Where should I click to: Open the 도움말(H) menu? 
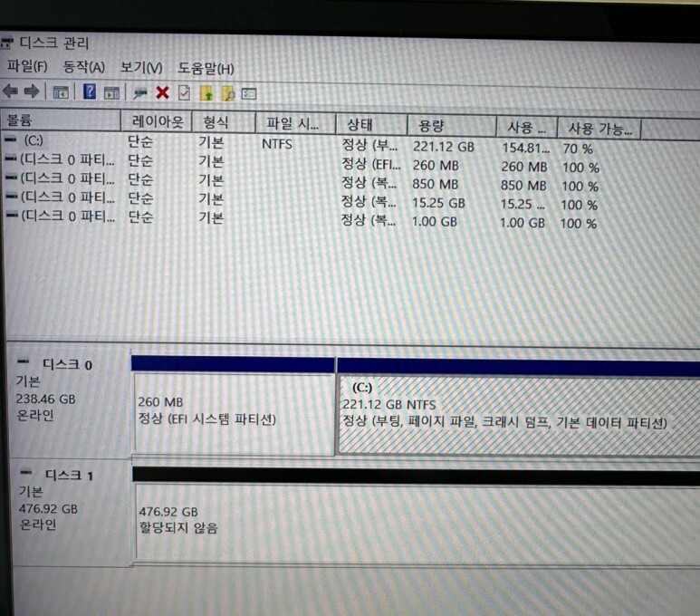pos(206,68)
